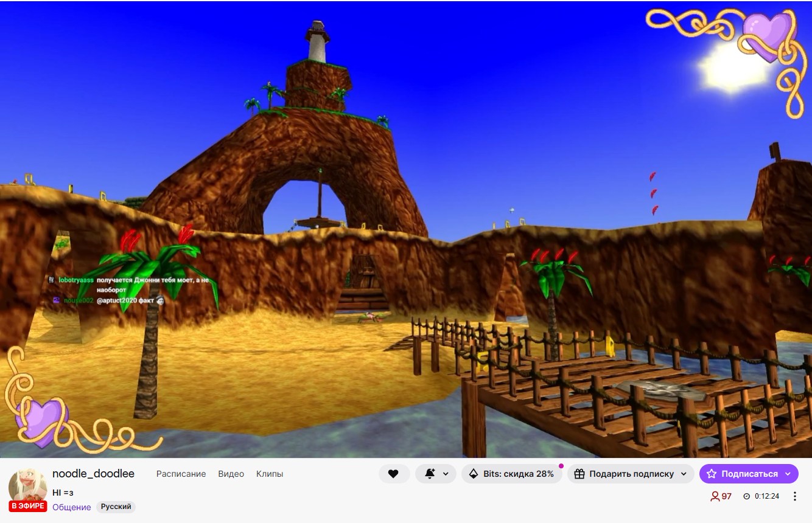Open the noodle_doodlee channel name link

tap(93, 474)
